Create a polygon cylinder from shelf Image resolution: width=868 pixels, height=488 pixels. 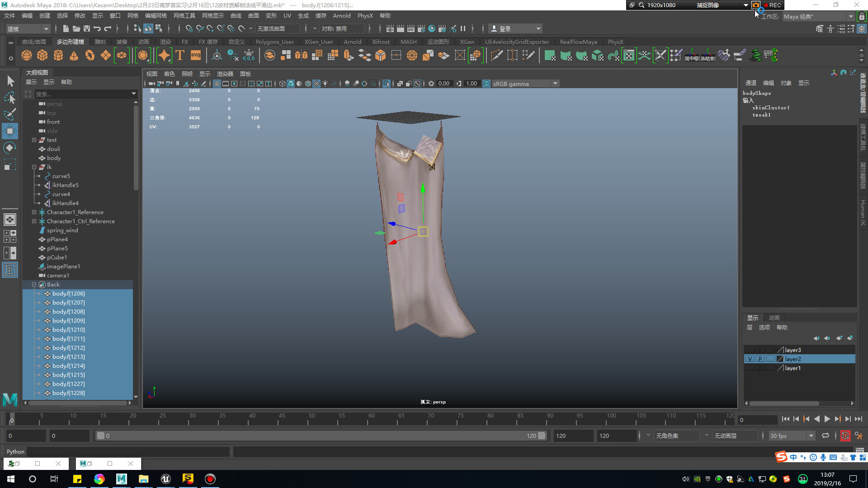(x=58, y=55)
